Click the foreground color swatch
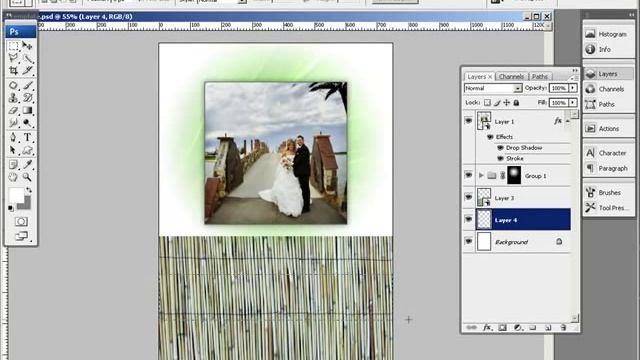 [16, 195]
